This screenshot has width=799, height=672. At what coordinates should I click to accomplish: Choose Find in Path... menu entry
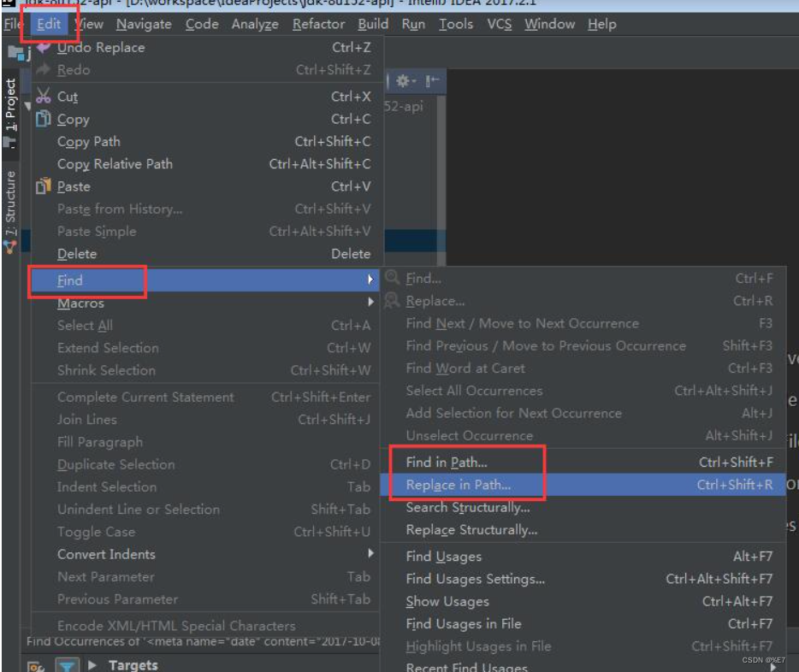pos(447,463)
